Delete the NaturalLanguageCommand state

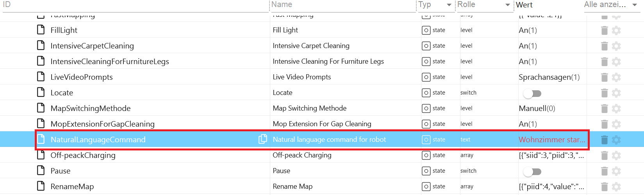[604, 140]
